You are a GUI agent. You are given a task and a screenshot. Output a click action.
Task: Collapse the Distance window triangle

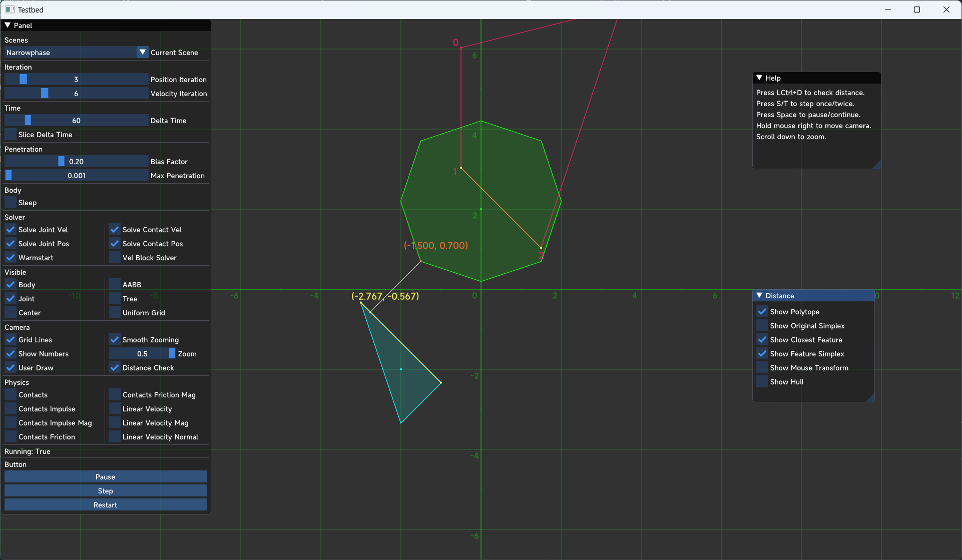[759, 296]
